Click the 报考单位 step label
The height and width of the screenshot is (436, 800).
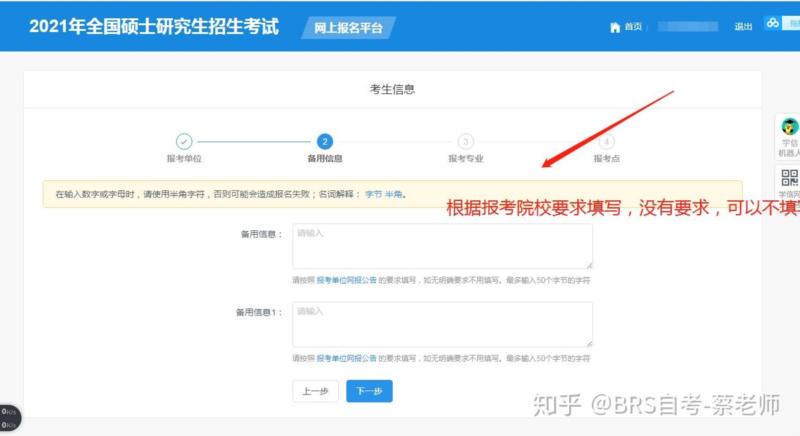pos(184,159)
